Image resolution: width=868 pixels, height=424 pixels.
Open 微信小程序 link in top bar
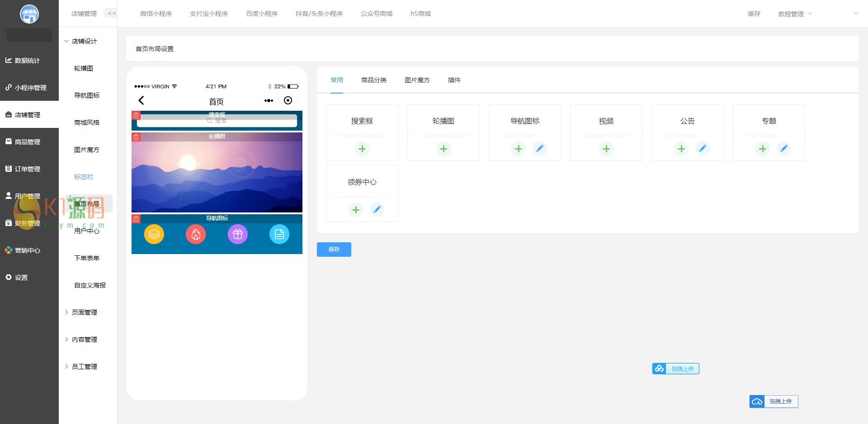pyautogui.click(x=156, y=14)
